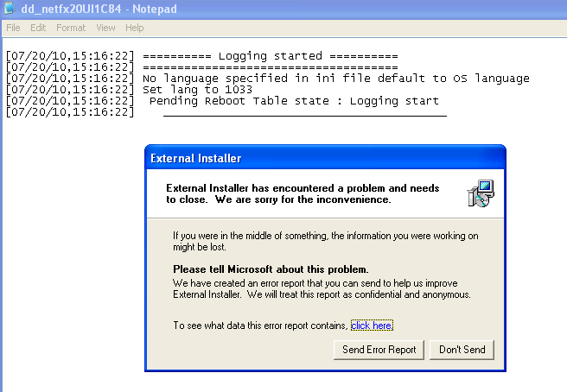Image resolution: width=567 pixels, height=392 pixels.
Task: Open the Edit menu in Notepad
Action: pos(38,28)
